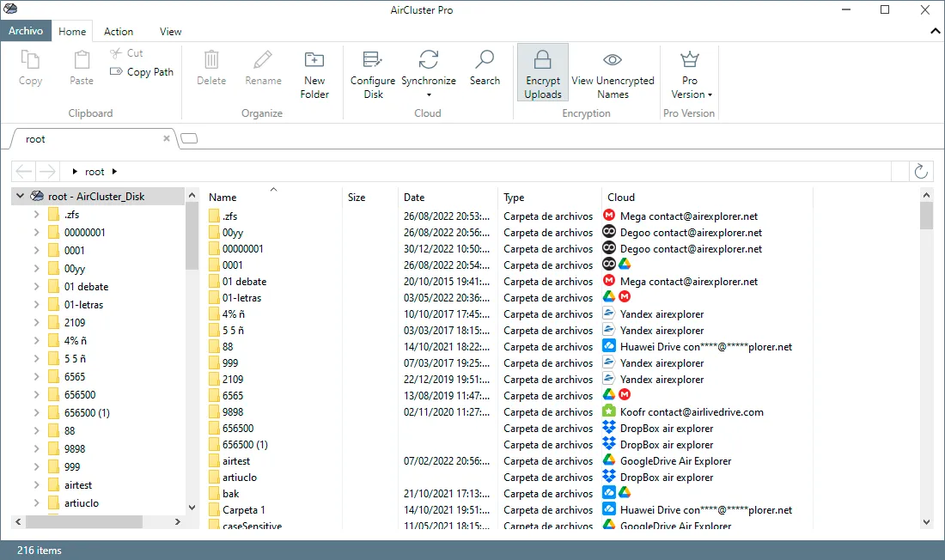This screenshot has width=945, height=560.
Task: Open the Search tool
Action: (x=485, y=68)
